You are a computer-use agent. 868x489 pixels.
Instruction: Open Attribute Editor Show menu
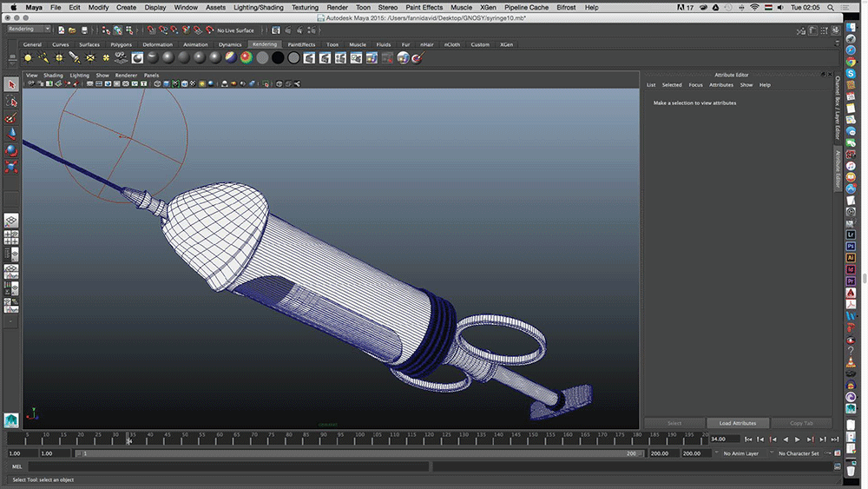746,85
